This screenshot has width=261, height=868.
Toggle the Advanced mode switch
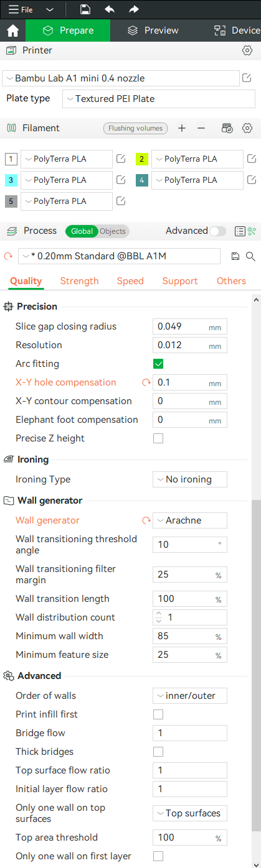point(218,231)
